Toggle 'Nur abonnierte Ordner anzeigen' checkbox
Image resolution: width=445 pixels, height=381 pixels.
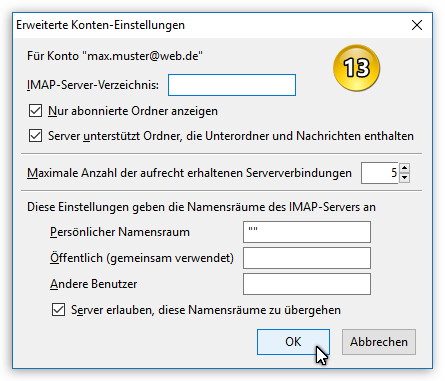(x=35, y=111)
